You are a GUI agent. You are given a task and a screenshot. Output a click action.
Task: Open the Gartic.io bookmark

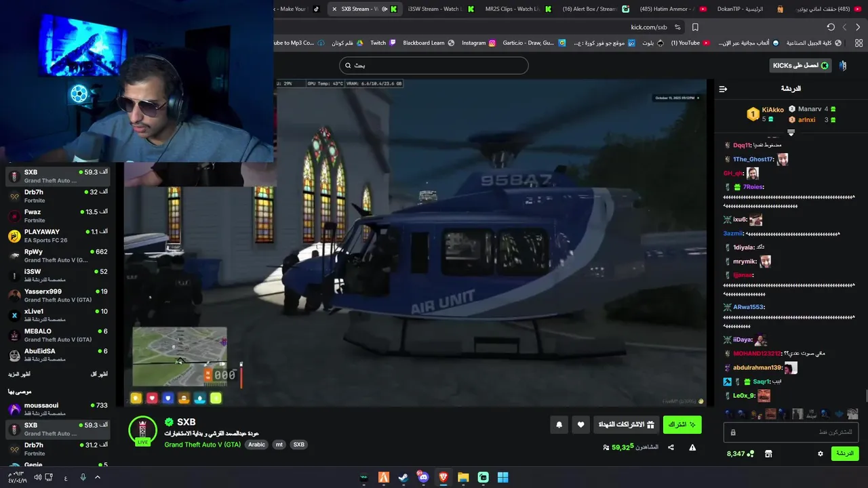click(534, 43)
